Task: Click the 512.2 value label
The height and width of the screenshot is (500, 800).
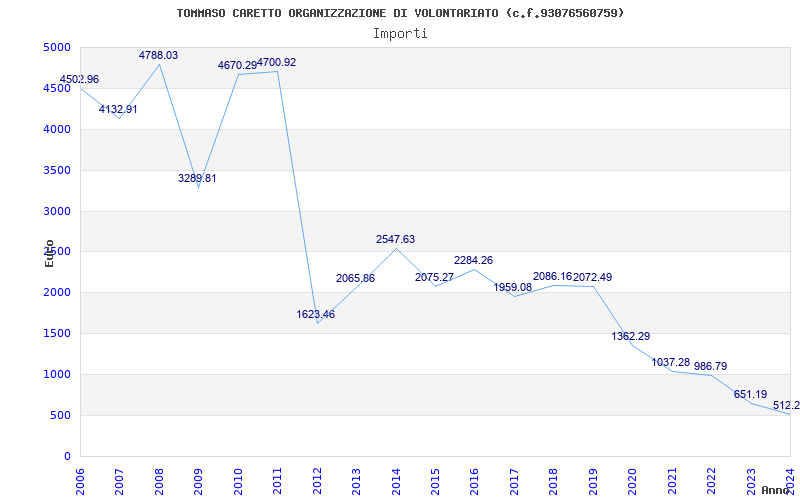Action: click(786, 406)
